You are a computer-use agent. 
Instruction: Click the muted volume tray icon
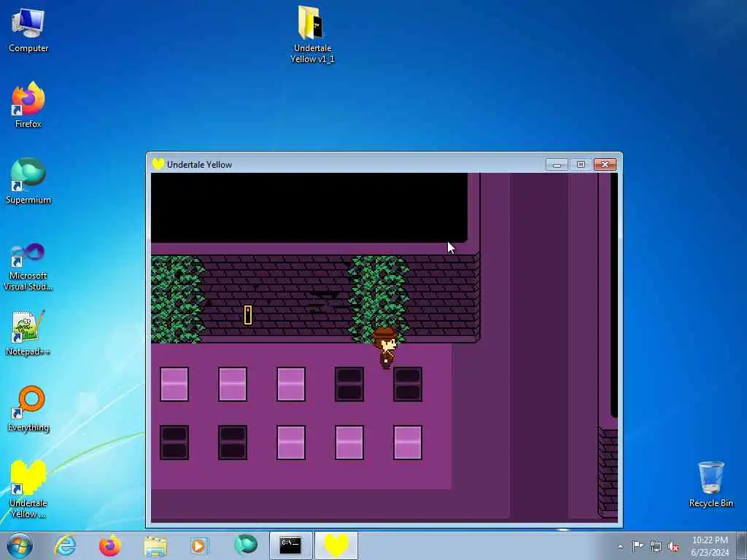(673, 546)
